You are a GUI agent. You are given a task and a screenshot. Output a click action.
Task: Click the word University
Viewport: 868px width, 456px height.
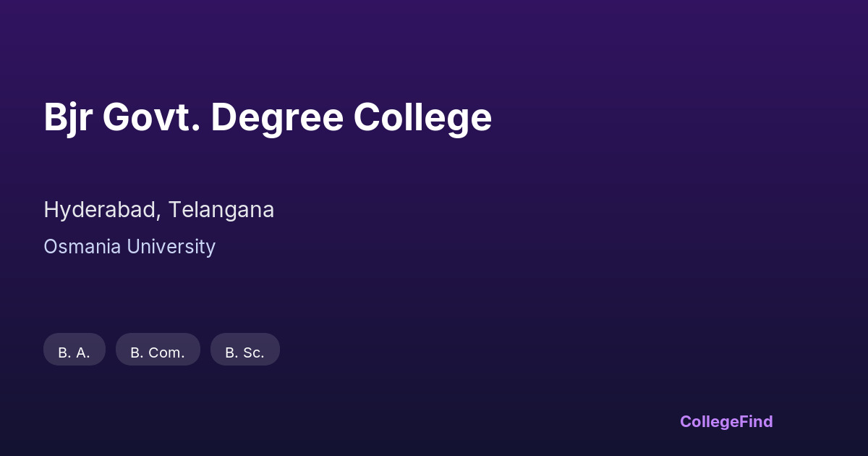(171, 247)
